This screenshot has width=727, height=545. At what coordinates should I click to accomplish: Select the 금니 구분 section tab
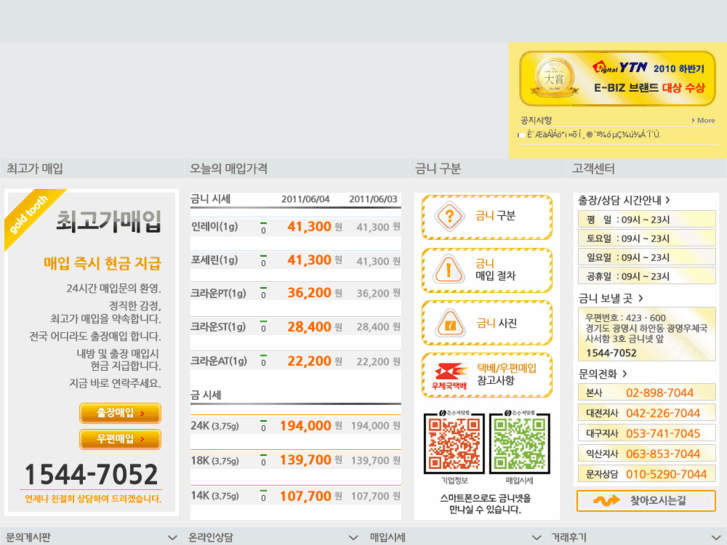487,168
